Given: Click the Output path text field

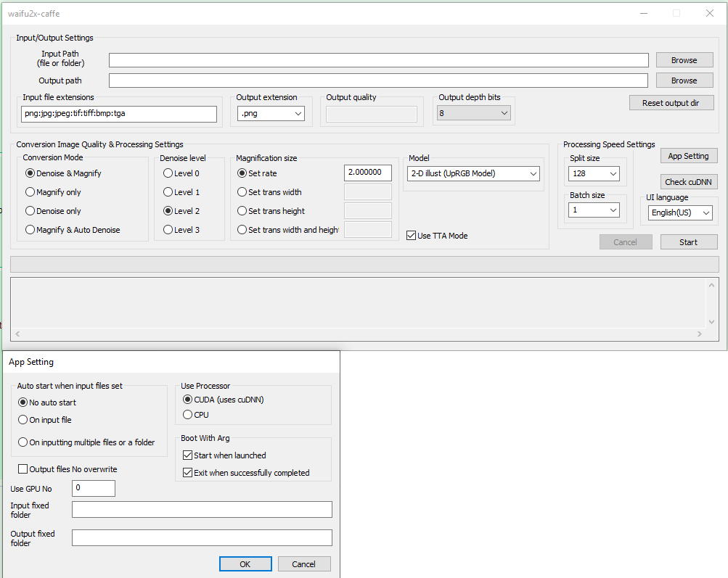Looking at the screenshot, I should click(x=379, y=80).
